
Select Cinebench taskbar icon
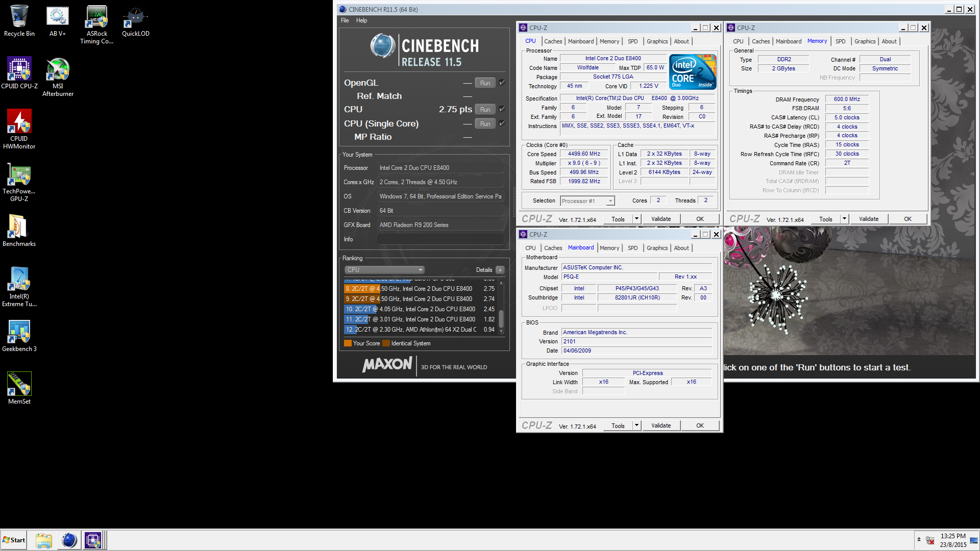point(69,540)
